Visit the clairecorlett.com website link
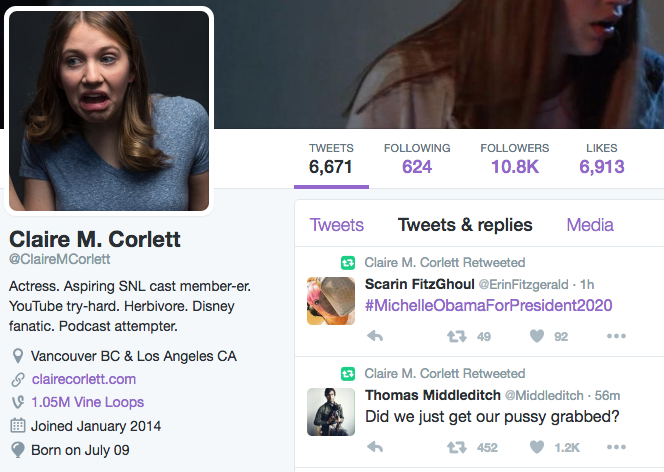 (x=83, y=379)
